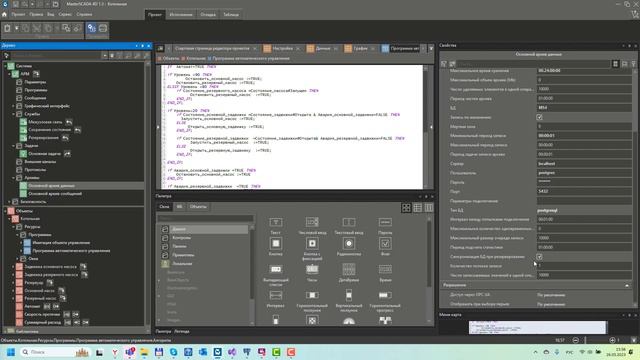
Task: Open the Легенда tab below the palette
Action: pyautogui.click(x=182, y=331)
